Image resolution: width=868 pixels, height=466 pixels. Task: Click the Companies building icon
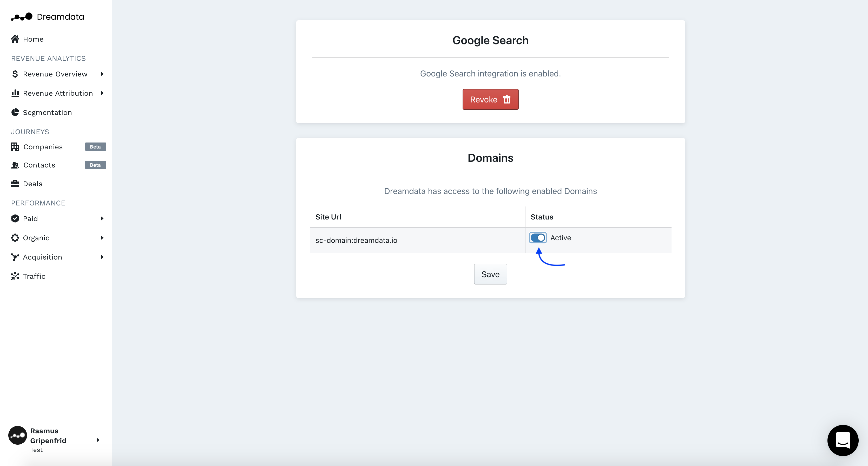15,147
